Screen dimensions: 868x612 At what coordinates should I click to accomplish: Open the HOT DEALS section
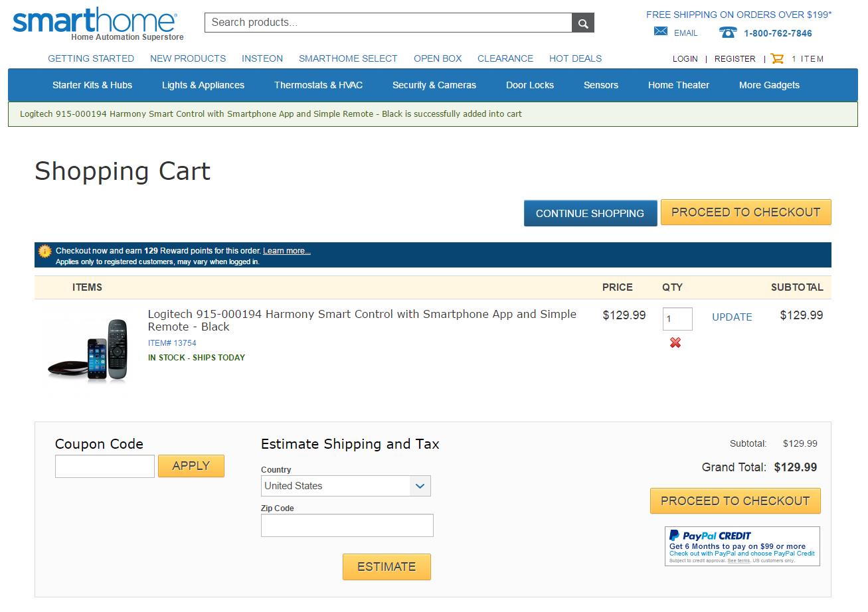click(575, 58)
